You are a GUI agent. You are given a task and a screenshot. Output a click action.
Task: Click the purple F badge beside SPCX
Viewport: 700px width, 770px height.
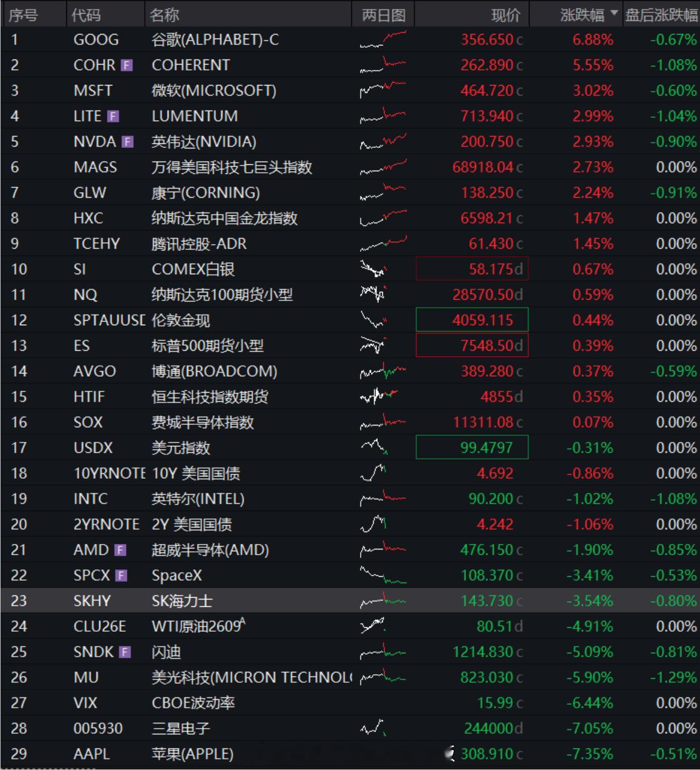point(121,576)
